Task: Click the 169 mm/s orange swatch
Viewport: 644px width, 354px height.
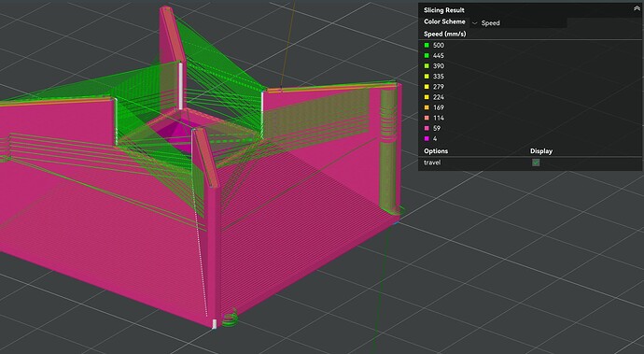Action: (x=427, y=107)
